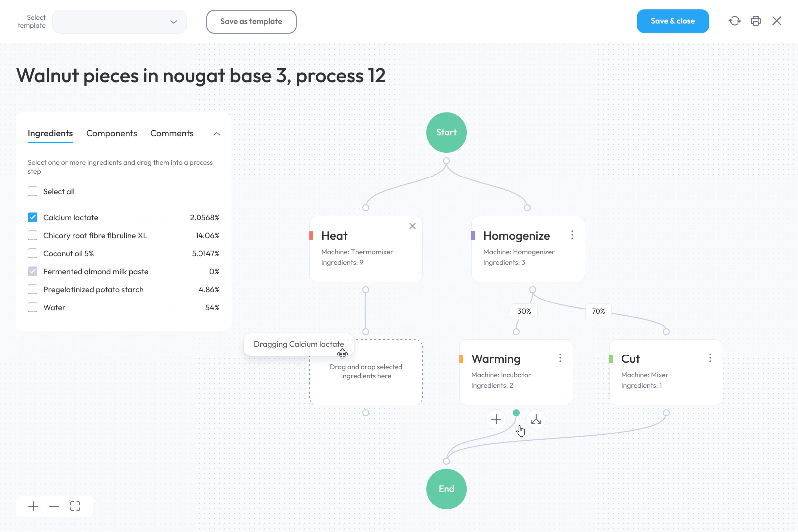Add a step with plus icon below Warming

coord(496,419)
